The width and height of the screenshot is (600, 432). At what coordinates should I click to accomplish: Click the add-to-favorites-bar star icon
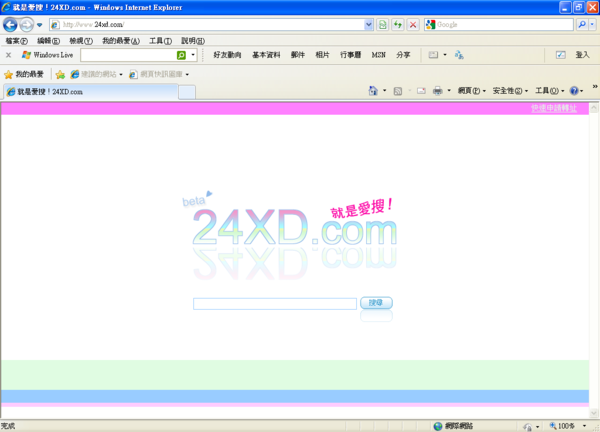(x=60, y=74)
